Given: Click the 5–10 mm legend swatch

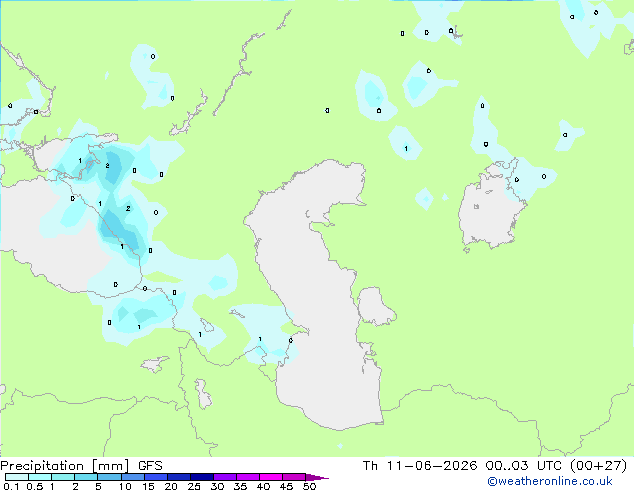Looking at the screenshot, I should (x=109, y=477).
